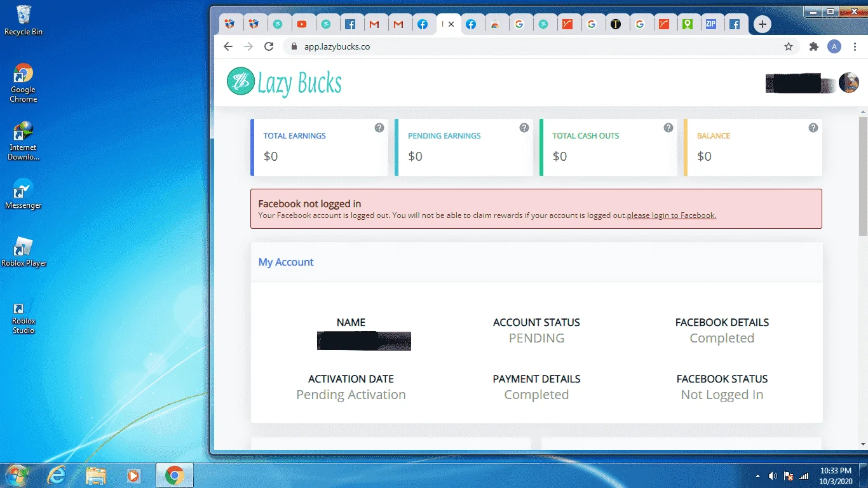
Task: Click the Not Logged In status value
Action: [722, 395]
